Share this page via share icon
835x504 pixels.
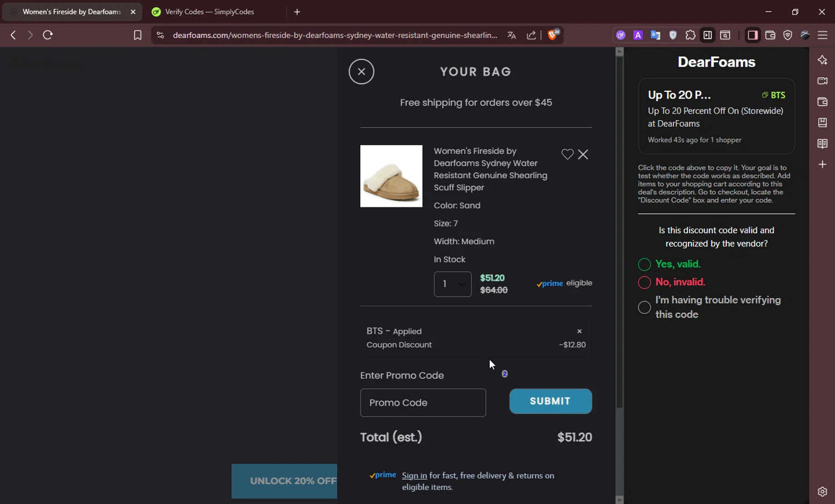pos(532,35)
